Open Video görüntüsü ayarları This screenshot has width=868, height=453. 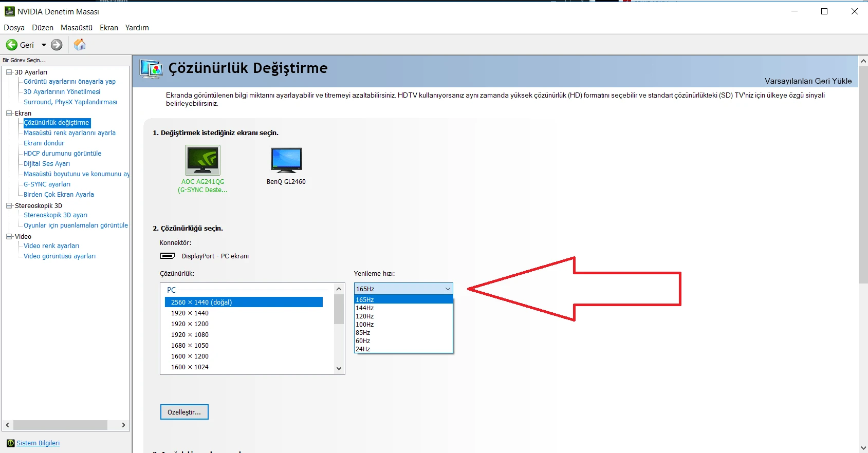pos(60,256)
